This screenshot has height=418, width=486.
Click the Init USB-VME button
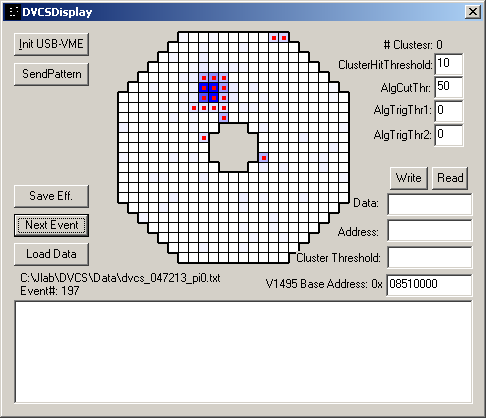tap(51, 44)
